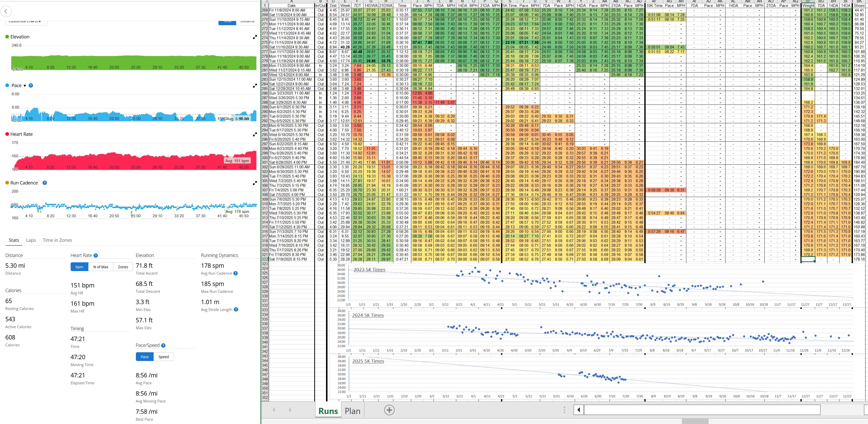The height and width of the screenshot is (424, 868).
Task: Select the Pace display option
Action: [x=145, y=357]
